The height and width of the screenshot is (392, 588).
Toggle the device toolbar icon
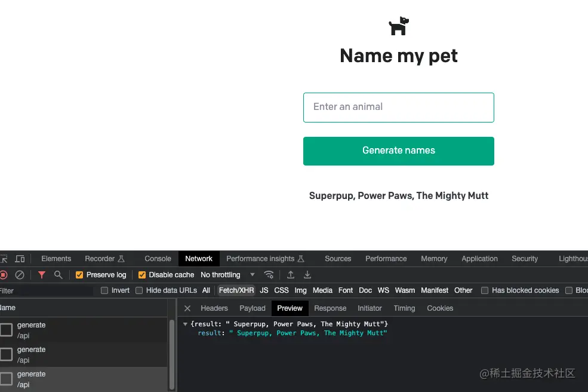coord(20,259)
